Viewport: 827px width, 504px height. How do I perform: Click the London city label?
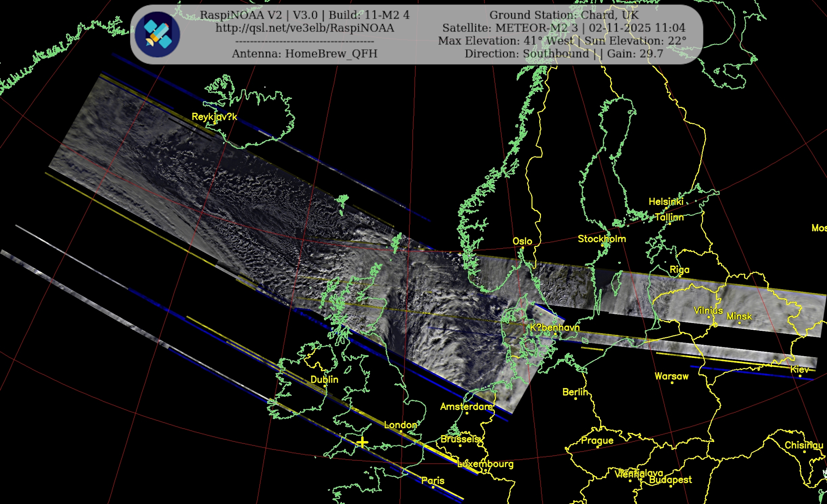[400, 425]
